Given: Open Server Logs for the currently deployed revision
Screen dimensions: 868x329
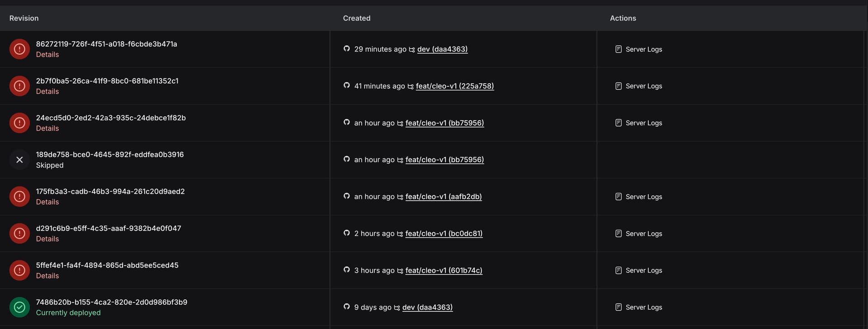Looking at the screenshot, I should pos(639,307).
